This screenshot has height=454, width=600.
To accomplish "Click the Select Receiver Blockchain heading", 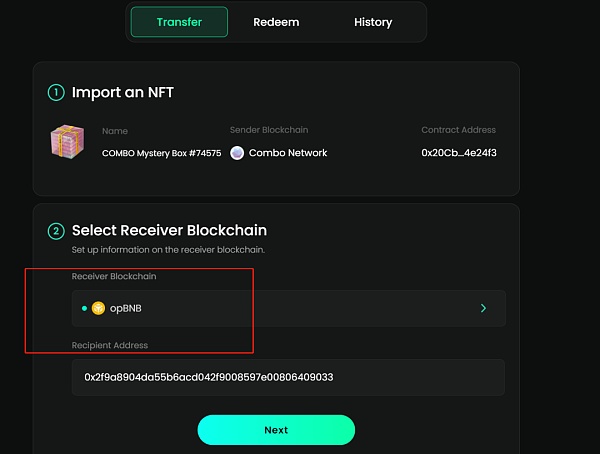I will click(x=169, y=231).
